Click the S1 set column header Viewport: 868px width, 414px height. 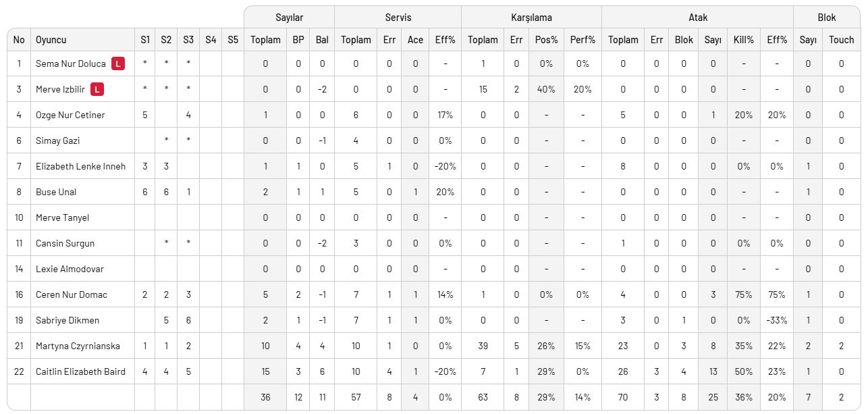pyautogui.click(x=145, y=40)
